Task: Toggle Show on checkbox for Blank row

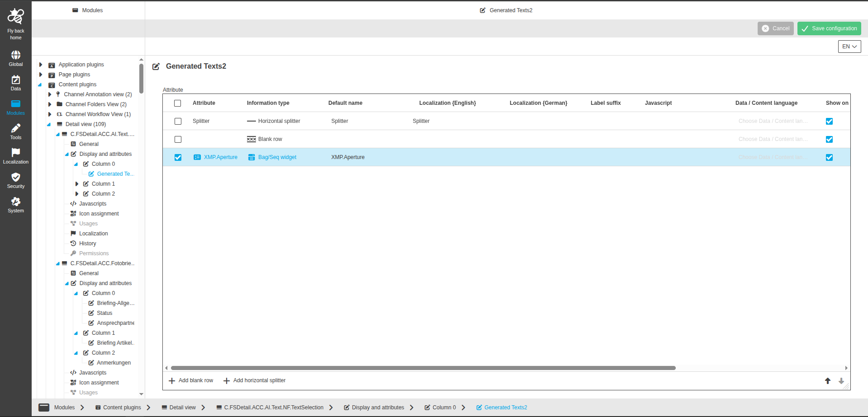Action: (829, 139)
